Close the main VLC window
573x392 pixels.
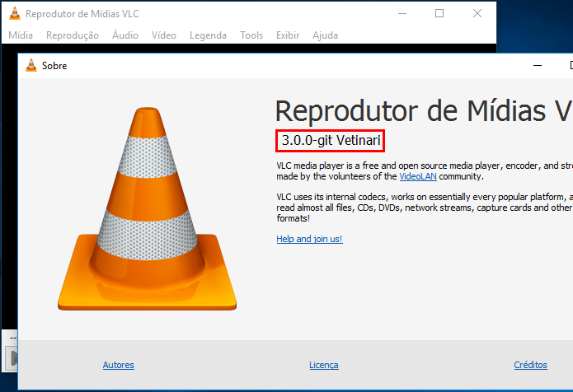(x=477, y=13)
